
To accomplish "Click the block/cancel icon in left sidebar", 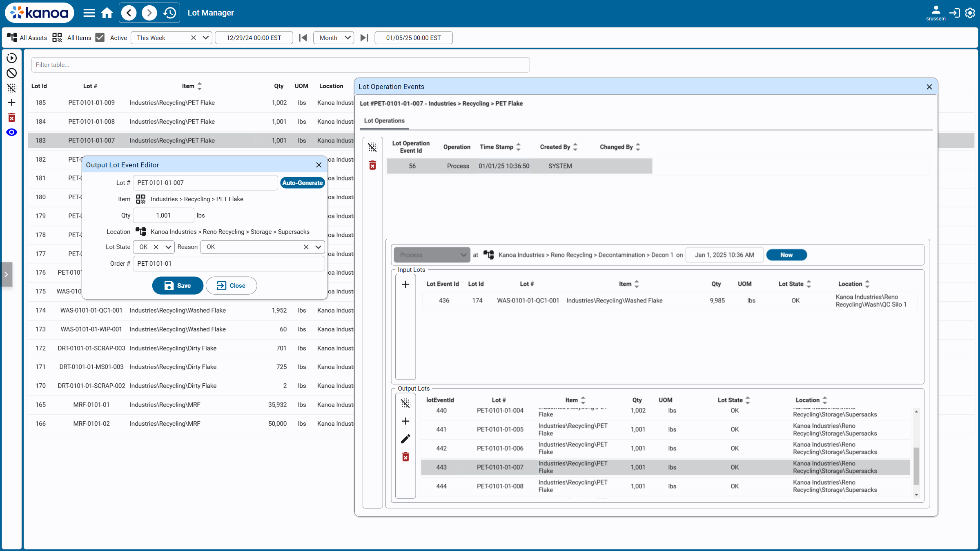I will click(12, 73).
